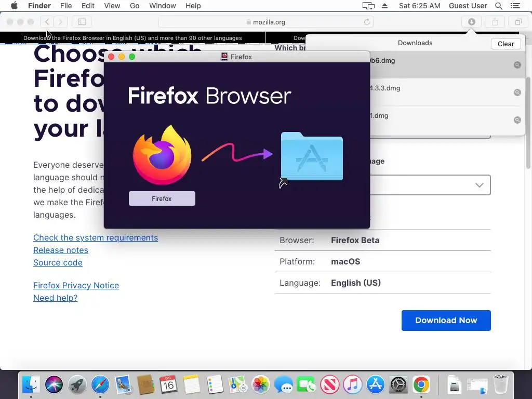Show all tabs overview button

point(518,22)
